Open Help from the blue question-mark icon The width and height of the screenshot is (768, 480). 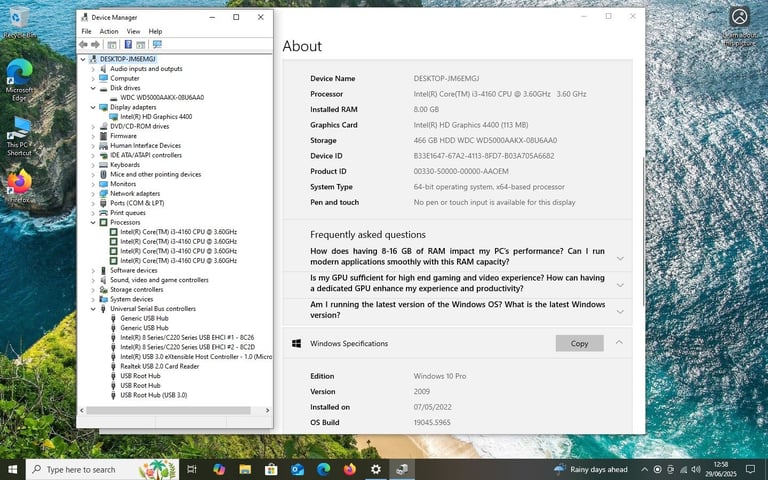tap(128, 45)
